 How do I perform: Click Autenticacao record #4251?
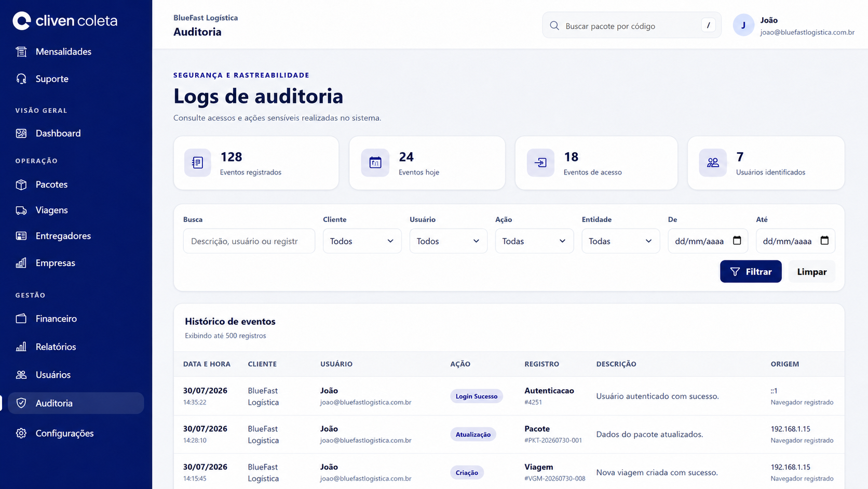coord(533,402)
